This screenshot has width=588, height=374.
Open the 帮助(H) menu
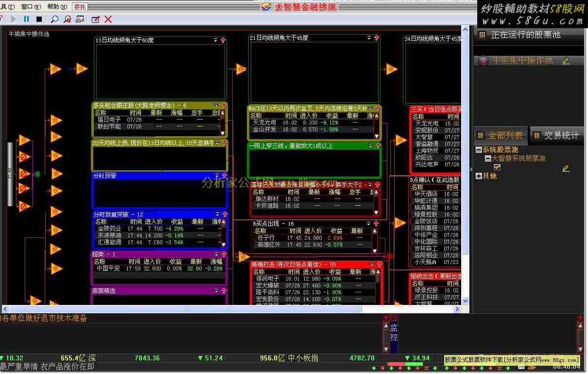pyautogui.click(x=56, y=7)
